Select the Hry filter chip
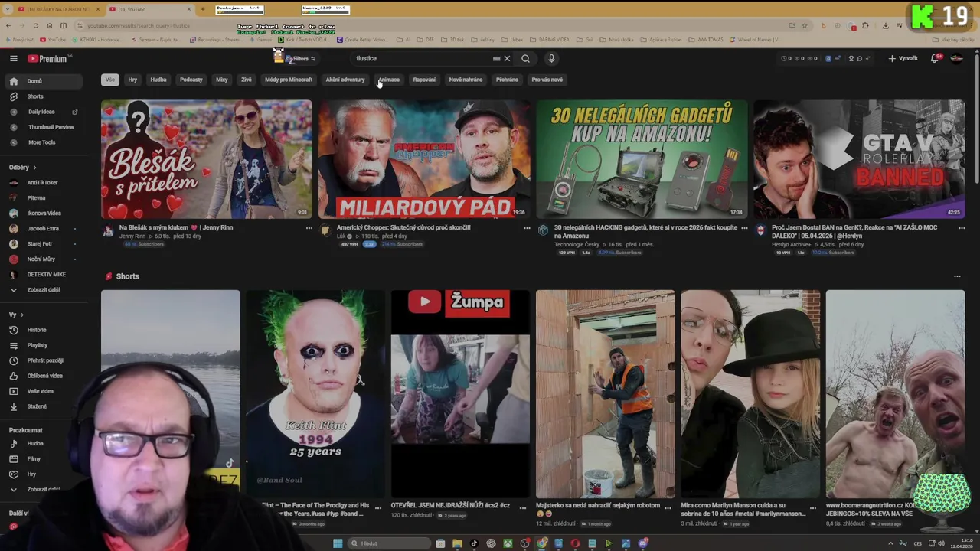Viewport: 980px width, 551px height. (132, 80)
